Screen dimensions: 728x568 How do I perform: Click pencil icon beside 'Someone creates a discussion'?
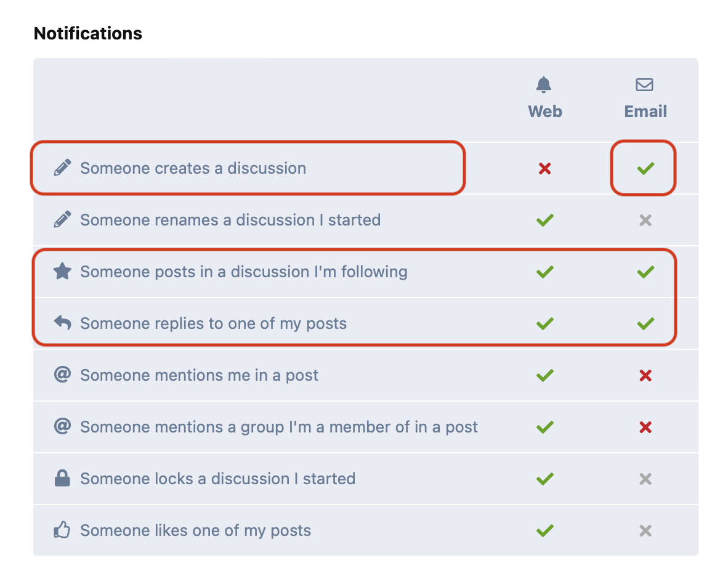click(x=62, y=168)
